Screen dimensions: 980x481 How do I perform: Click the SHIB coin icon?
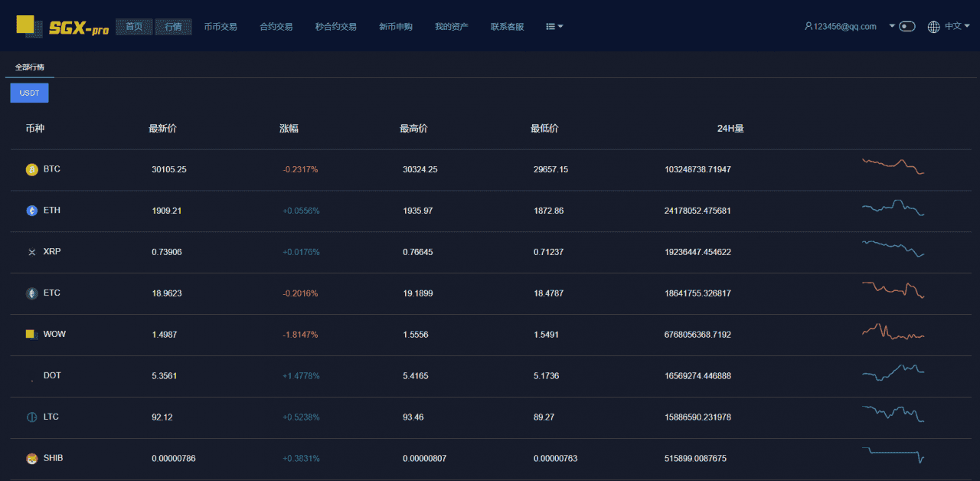31,459
